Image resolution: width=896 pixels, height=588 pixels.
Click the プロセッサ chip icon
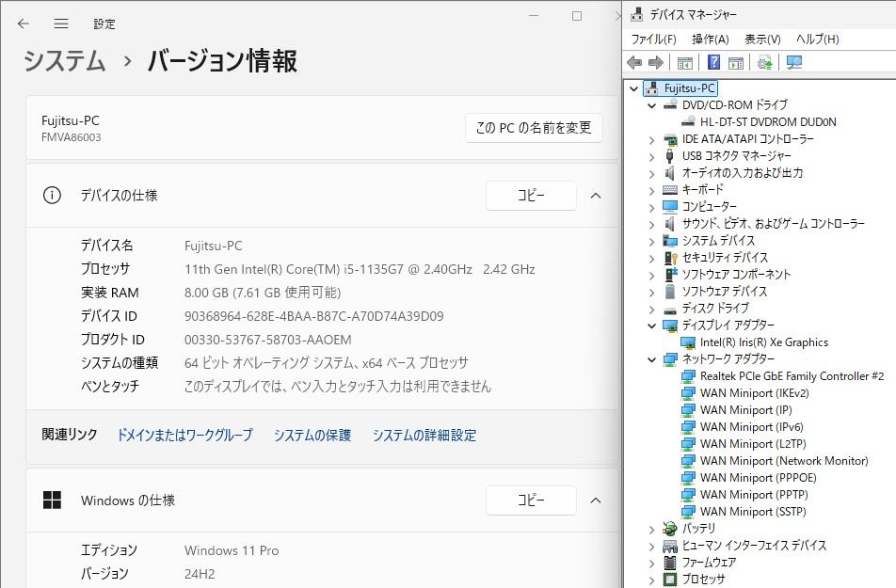pos(670,580)
